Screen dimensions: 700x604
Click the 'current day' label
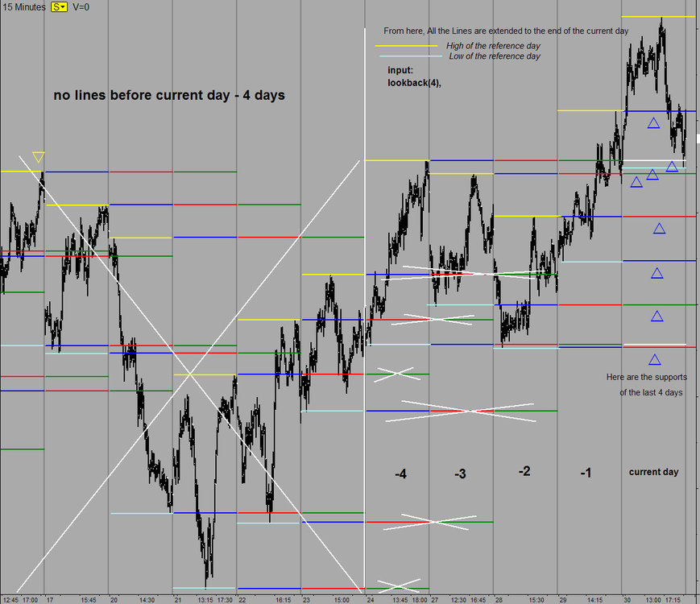[x=653, y=472]
